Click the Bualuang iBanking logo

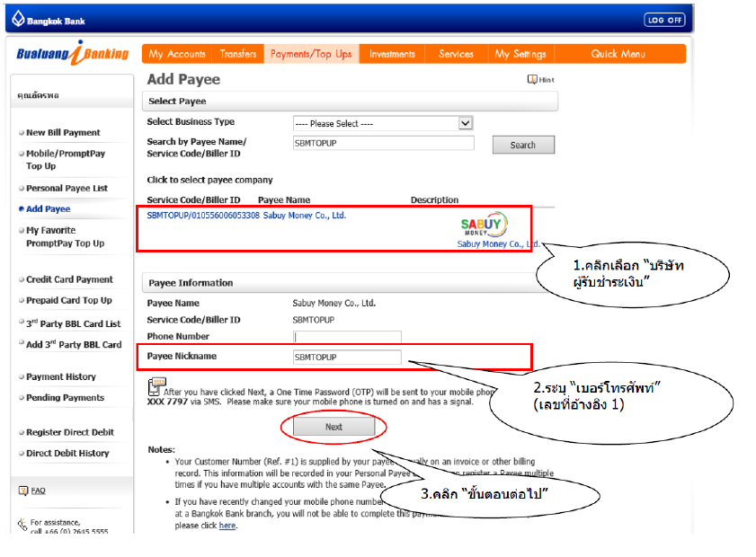[73, 53]
